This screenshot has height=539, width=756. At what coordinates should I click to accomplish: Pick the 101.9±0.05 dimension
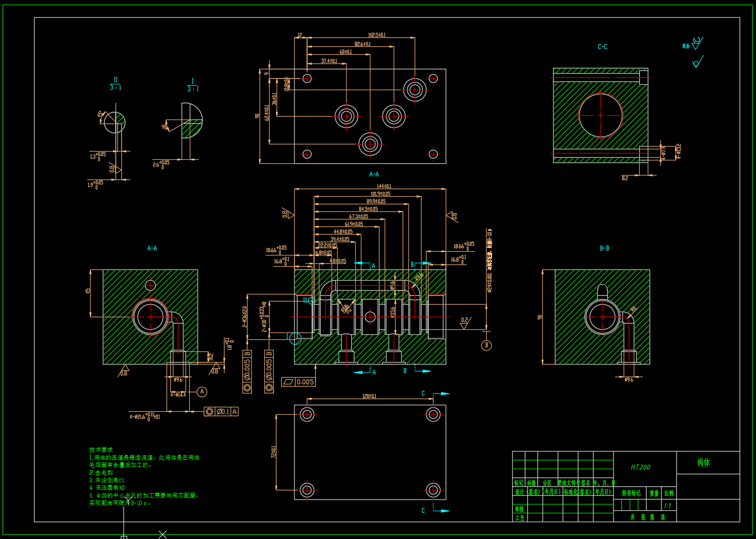tap(380, 194)
